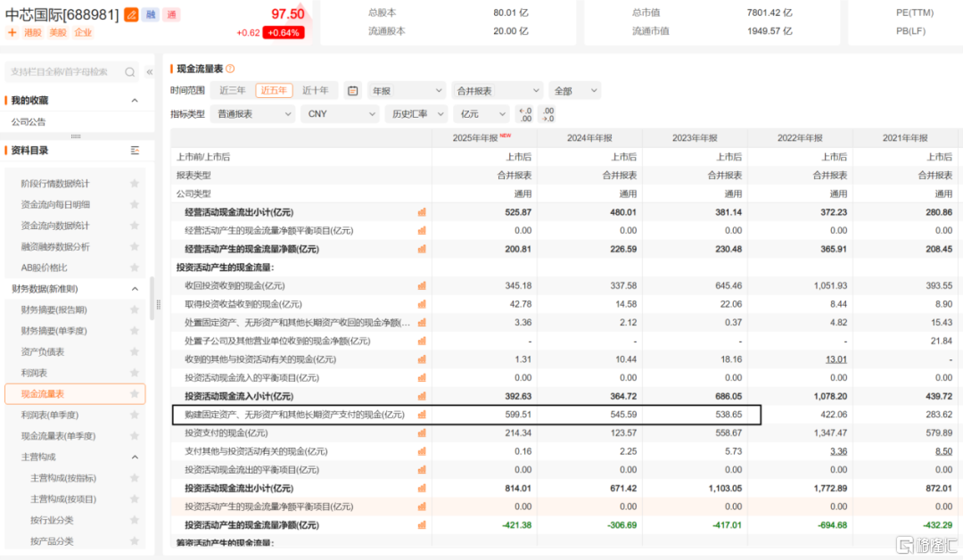The image size is (963, 560).
Task: Open chart icon for 支付其他与投资活动有关的现金 row
Action: pos(422,452)
